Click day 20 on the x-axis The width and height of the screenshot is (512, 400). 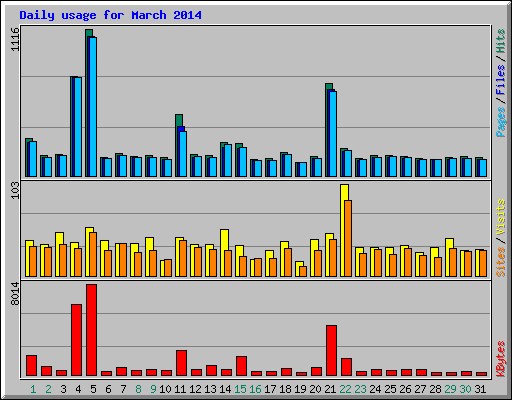(315, 389)
